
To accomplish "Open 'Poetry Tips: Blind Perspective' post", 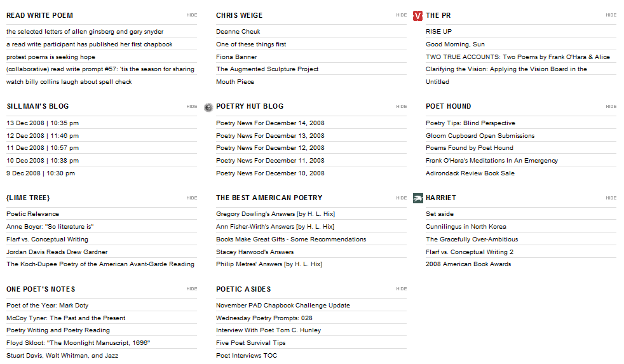I will pos(470,123).
